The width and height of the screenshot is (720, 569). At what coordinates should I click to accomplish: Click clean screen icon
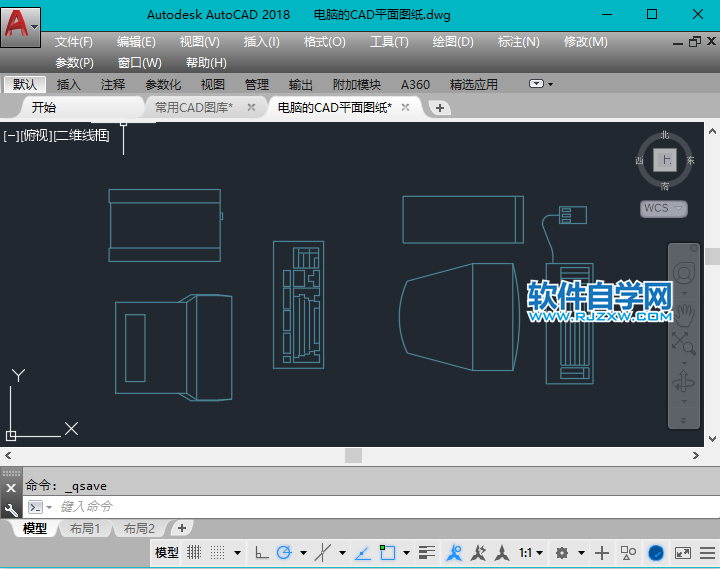[683, 553]
